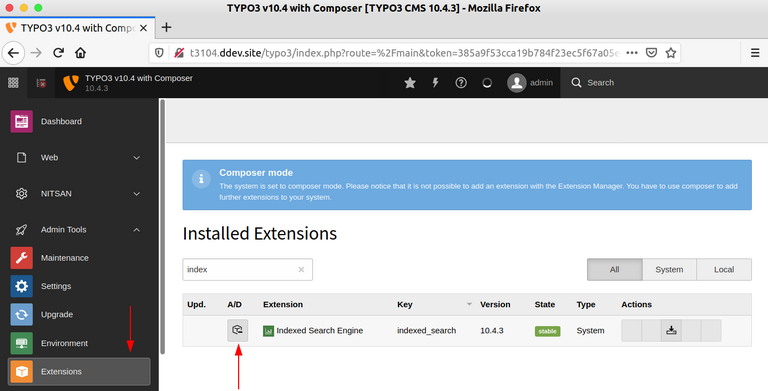Open TYPO3 bookmarks star menu
Screen dimensions: 768x391
coord(410,83)
